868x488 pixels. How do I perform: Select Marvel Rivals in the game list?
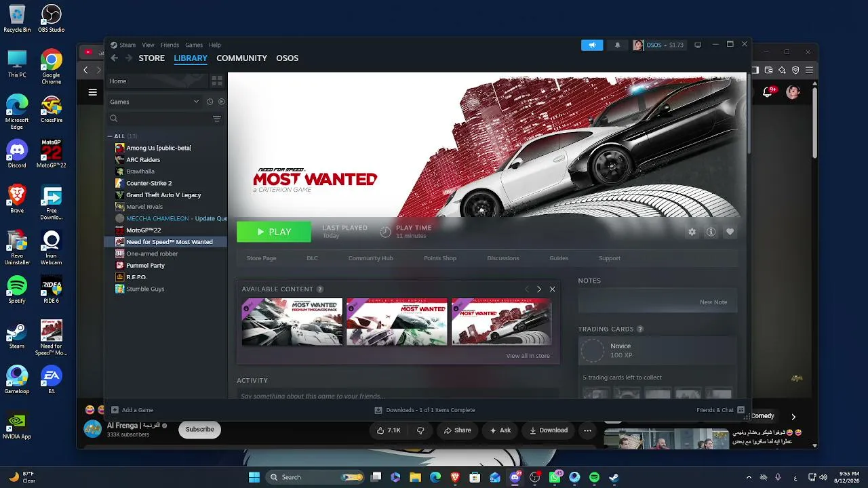[166, 207]
